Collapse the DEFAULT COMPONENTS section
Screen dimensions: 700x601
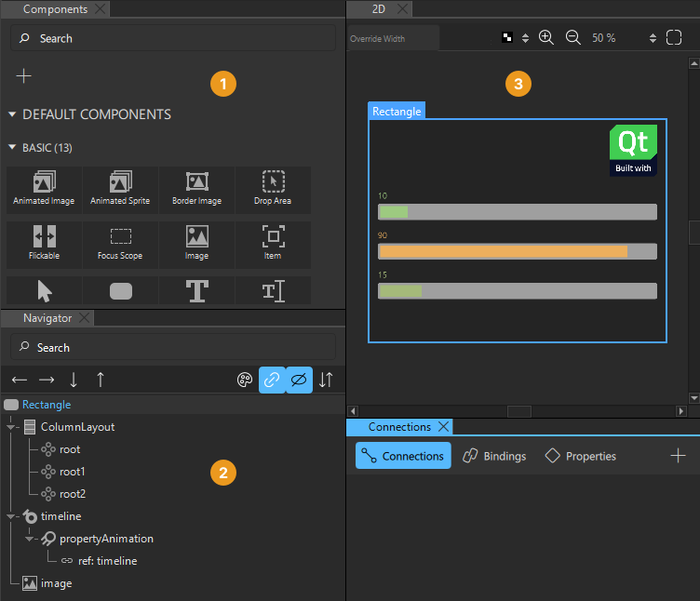pyautogui.click(x=12, y=114)
